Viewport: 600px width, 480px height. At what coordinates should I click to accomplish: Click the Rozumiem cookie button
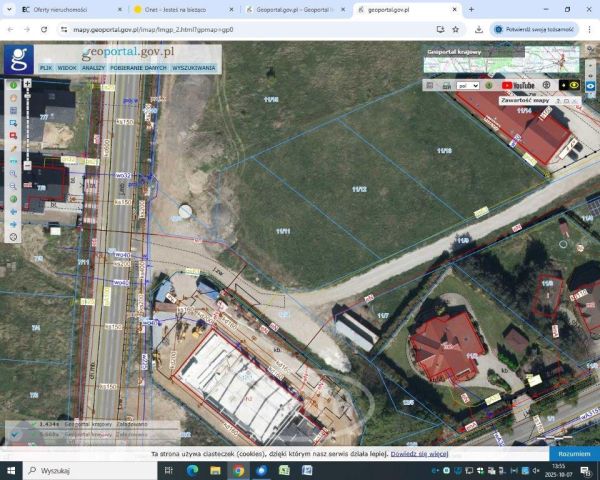[x=574, y=454]
